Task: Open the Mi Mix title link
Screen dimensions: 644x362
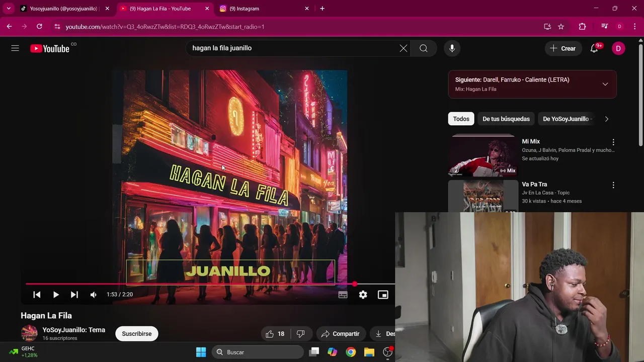Action: click(x=531, y=142)
